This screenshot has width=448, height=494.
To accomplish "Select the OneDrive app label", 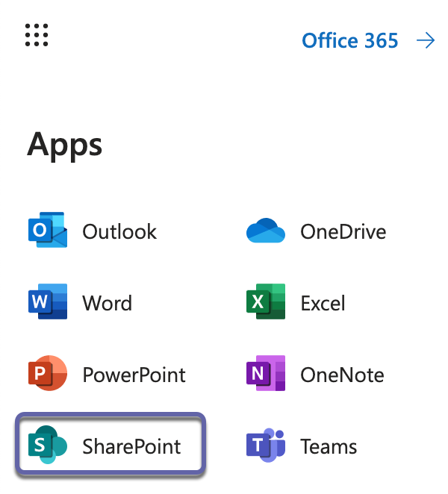I will (343, 231).
